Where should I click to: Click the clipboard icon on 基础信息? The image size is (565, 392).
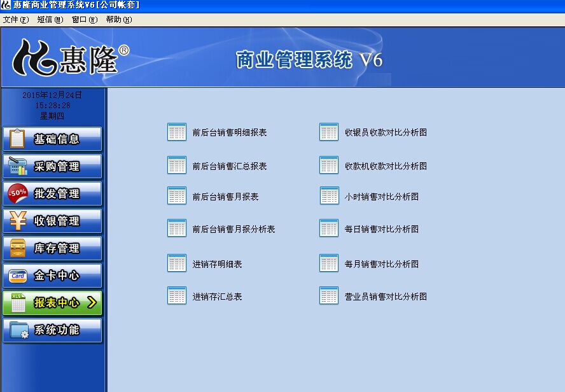[17, 139]
